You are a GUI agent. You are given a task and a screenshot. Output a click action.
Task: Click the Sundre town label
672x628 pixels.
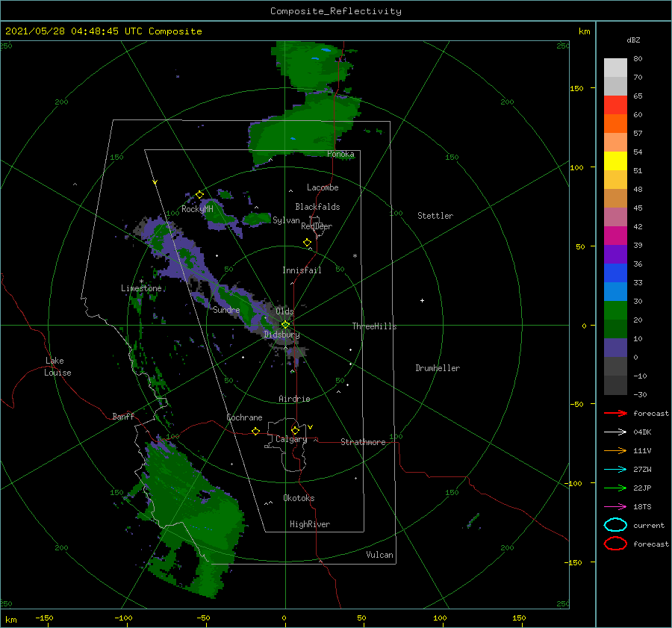pos(226,309)
